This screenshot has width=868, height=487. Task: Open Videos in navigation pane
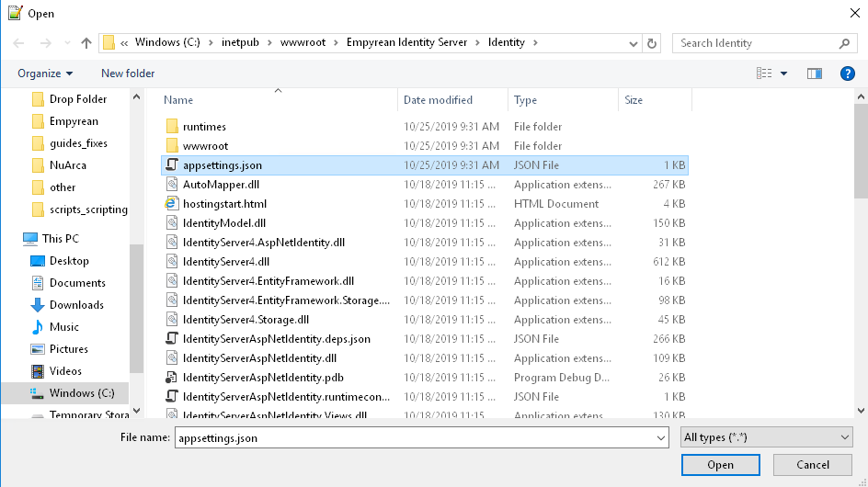pos(65,371)
